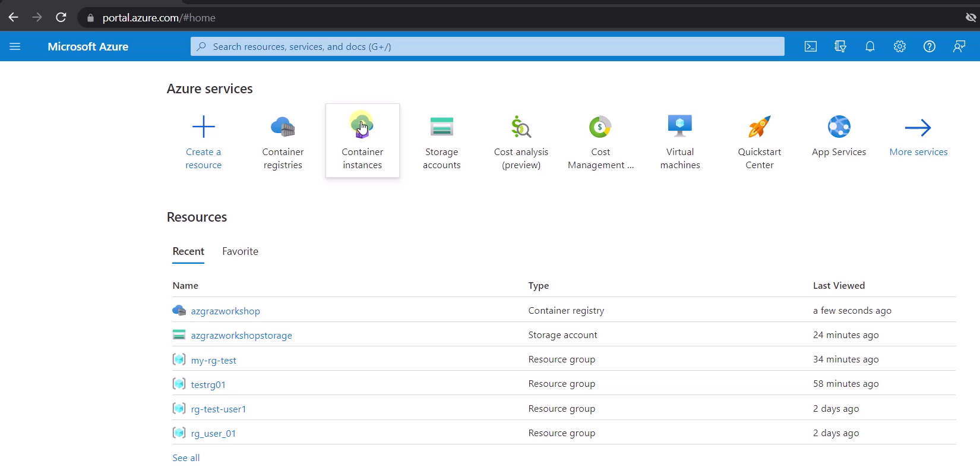Go forward in browser
This screenshot has height=470, width=980.
pyautogui.click(x=37, y=17)
